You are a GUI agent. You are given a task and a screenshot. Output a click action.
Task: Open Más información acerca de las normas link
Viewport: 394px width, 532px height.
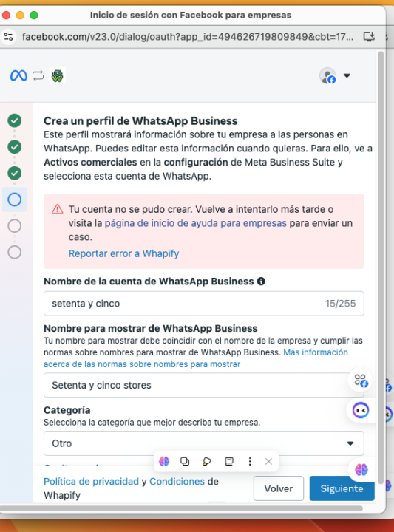(x=196, y=358)
